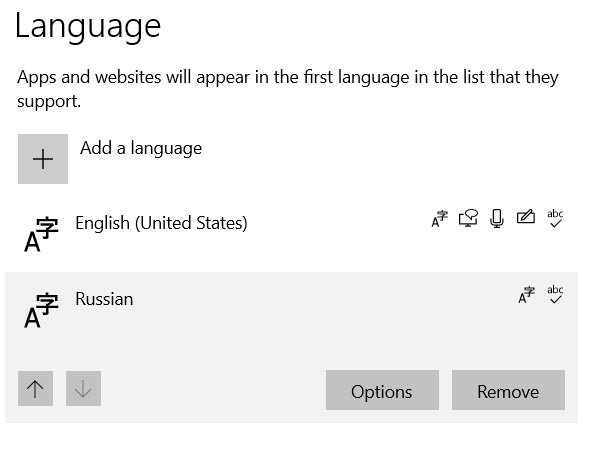
Task: Click the spell-check abc icon for Russian
Action: (x=555, y=295)
